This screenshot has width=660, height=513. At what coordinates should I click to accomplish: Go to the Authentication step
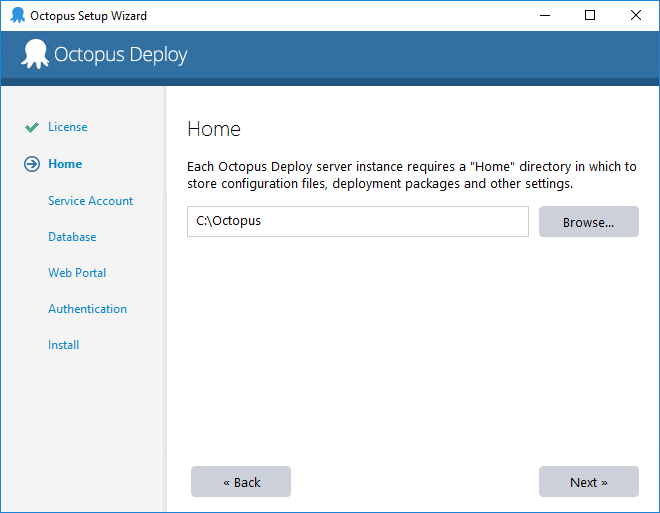click(x=88, y=309)
